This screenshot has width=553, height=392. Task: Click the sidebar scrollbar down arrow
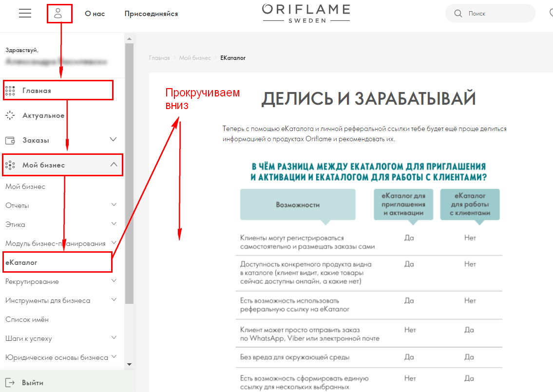(129, 365)
